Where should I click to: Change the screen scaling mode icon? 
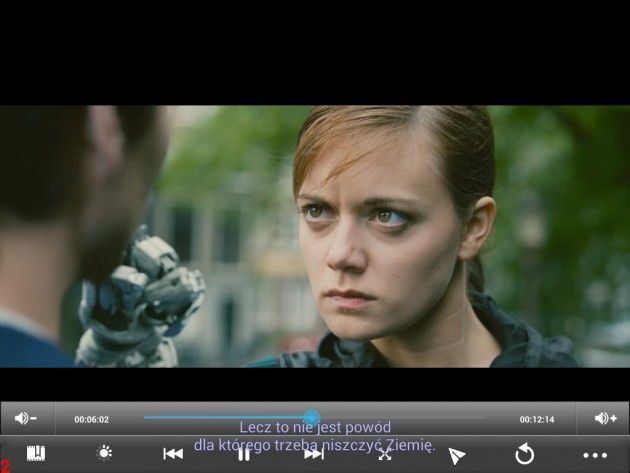[x=385, y=455]
